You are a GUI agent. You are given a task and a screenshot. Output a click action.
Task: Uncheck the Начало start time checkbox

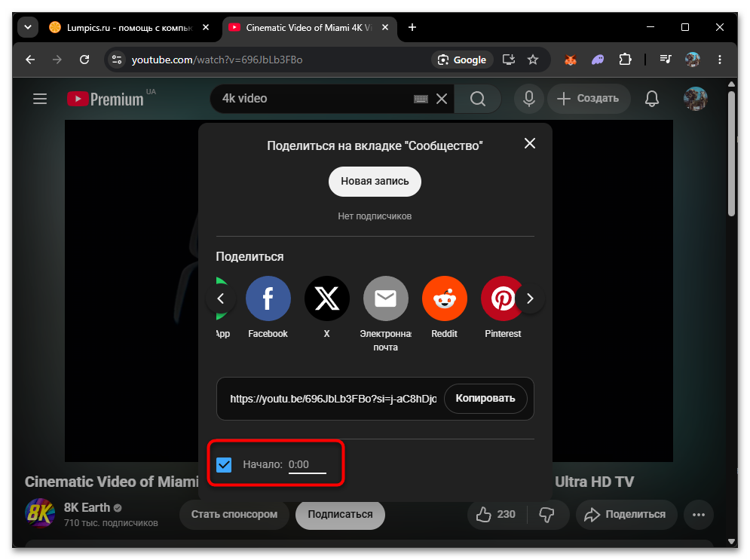pos(224,464)
